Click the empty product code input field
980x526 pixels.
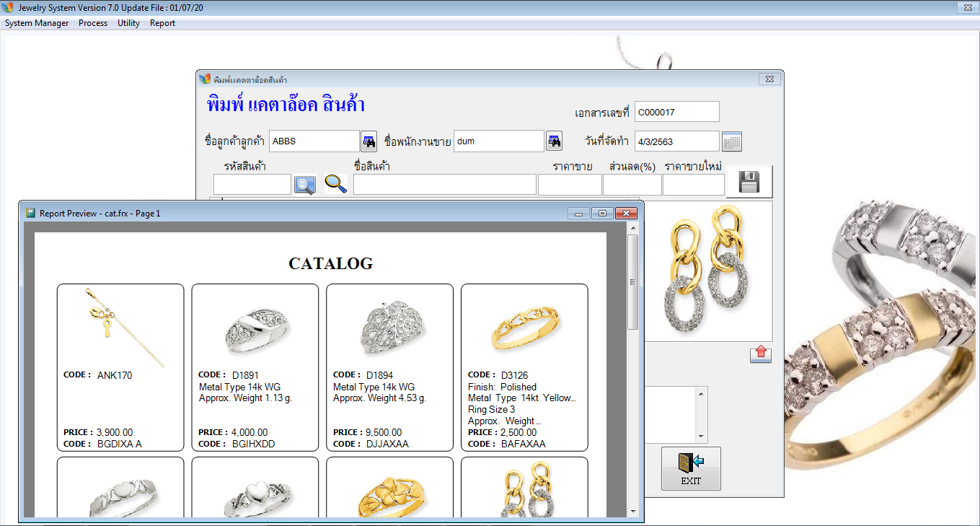(252, 185)
